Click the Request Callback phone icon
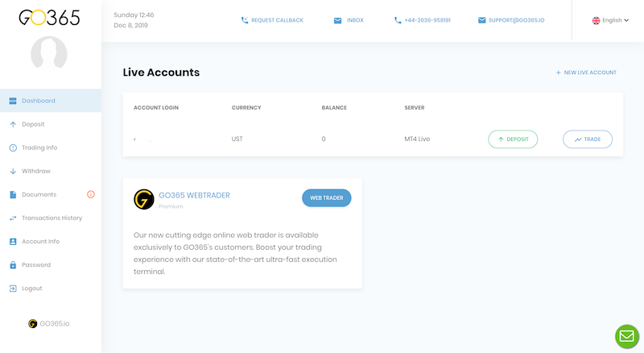Screen dimensions: 644x353 pyautogui.click(x=245, y=20)
